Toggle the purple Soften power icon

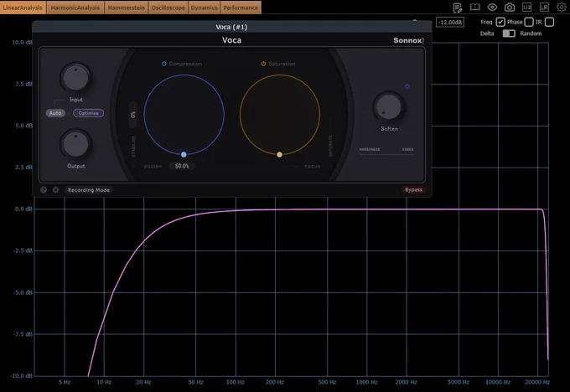coord(407,86)
